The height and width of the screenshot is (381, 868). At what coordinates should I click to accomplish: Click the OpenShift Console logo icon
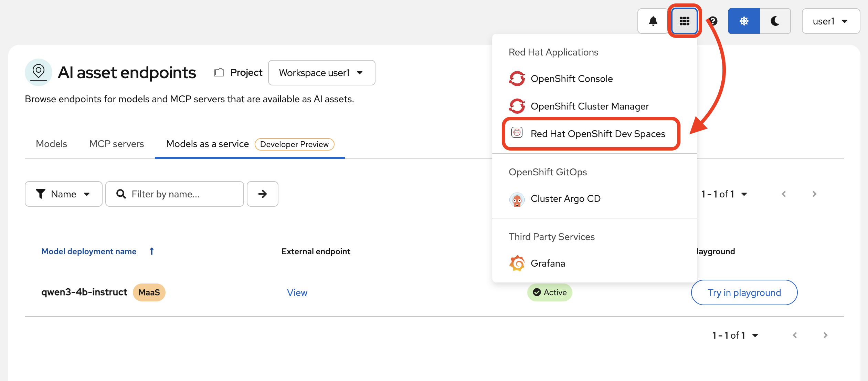pyautogui.click(x=517, y=79)
